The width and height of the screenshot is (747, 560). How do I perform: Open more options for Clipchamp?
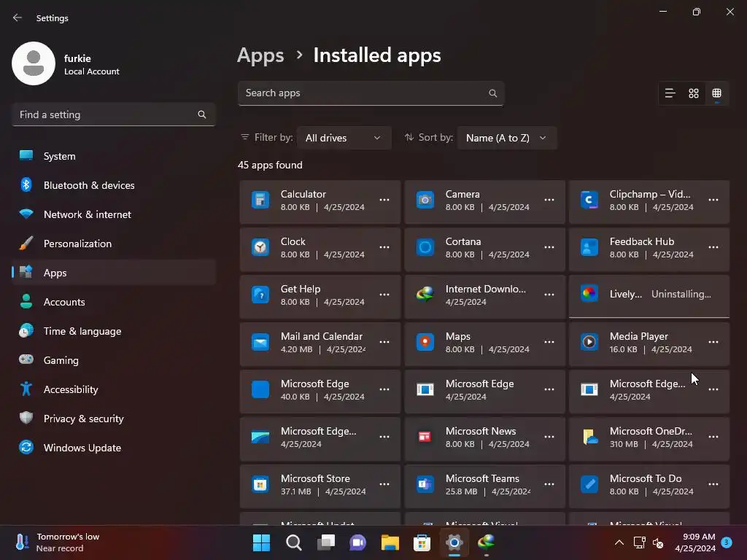713,200
